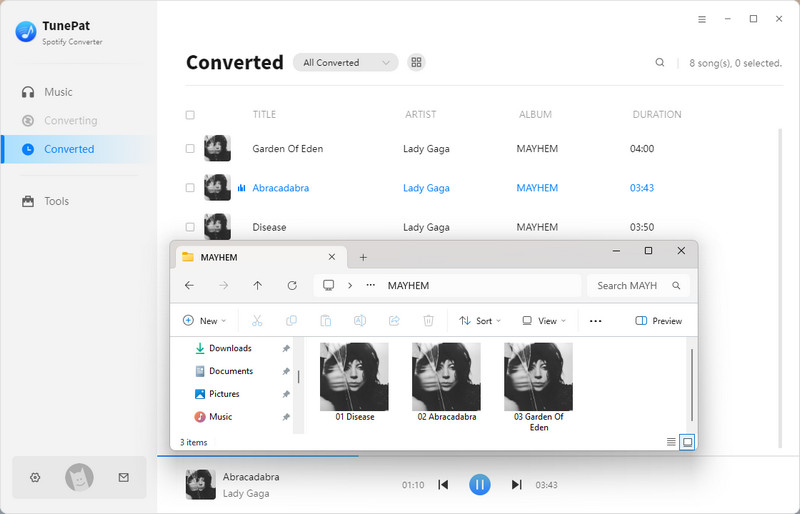Open Downloads in Explorer navigation pane
The height and width of the screenshot is (514, 800).
click(230, 348)
